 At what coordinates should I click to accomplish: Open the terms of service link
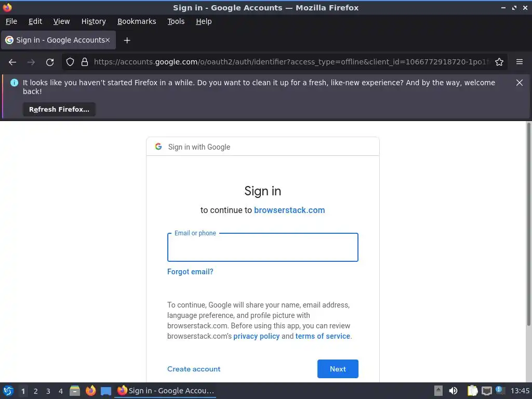coord(323,336)
